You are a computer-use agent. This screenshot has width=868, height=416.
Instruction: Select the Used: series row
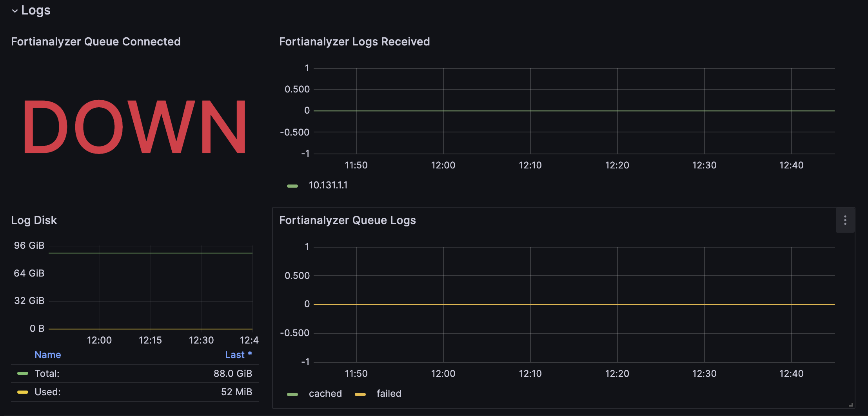[135, 392]
